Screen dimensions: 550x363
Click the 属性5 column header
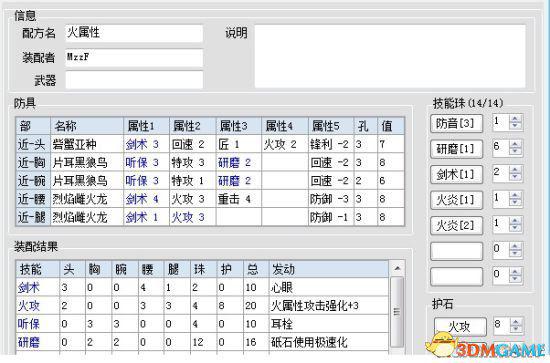click(331, 126)
